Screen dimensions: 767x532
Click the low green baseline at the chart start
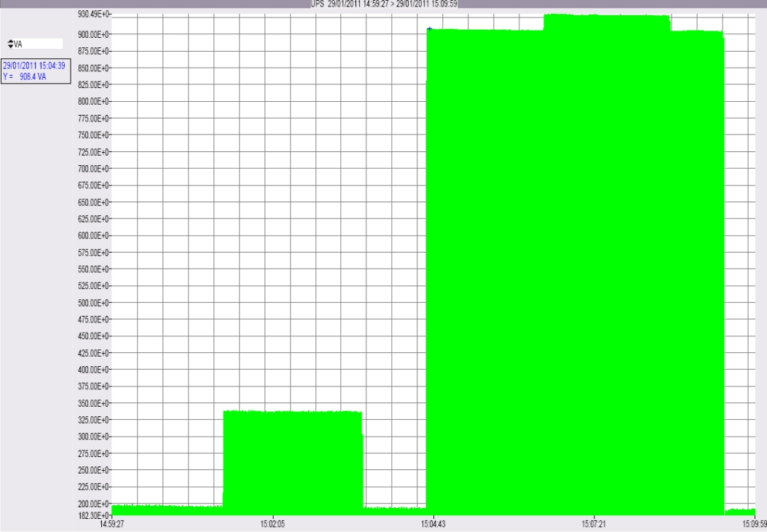(168, 510)
